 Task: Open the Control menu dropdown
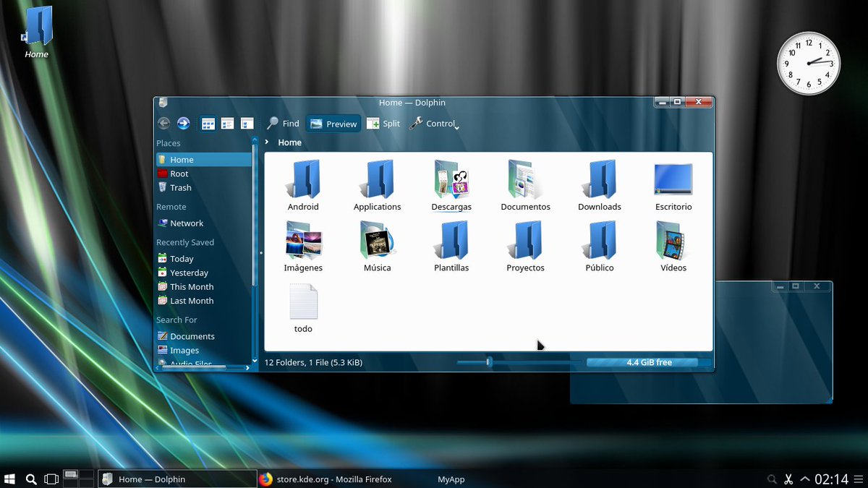click(x=434, y=124)
